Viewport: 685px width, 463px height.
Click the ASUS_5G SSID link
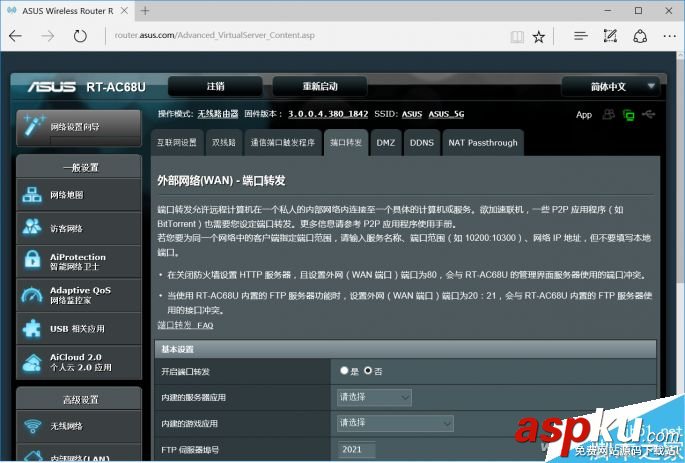(446, 114)
